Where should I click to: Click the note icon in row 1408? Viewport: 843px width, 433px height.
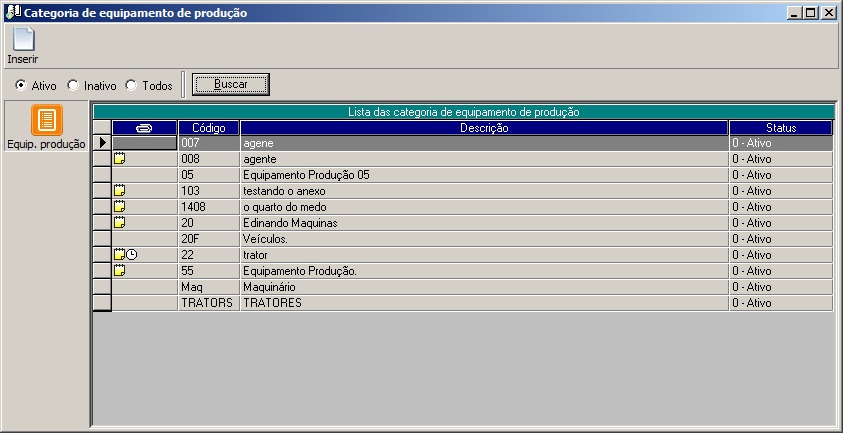[x=120, y=207]
